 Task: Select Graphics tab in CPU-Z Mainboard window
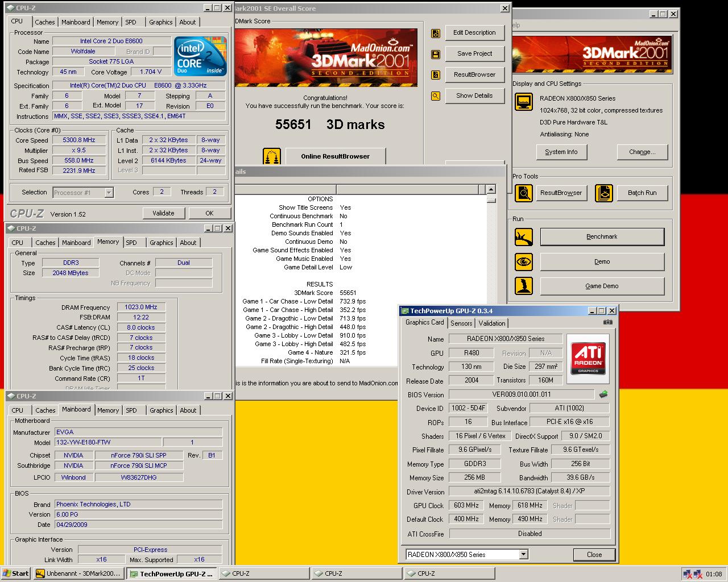click(x=161, y=410)
